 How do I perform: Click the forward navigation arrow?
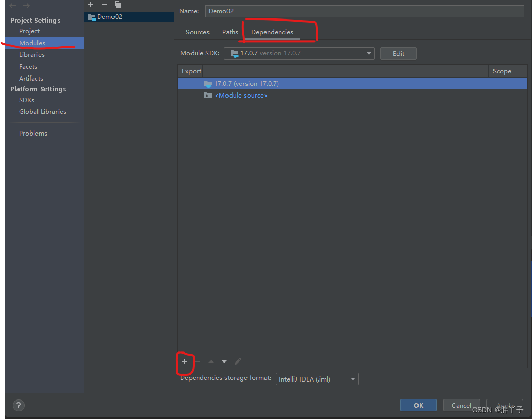coord(26,5)
